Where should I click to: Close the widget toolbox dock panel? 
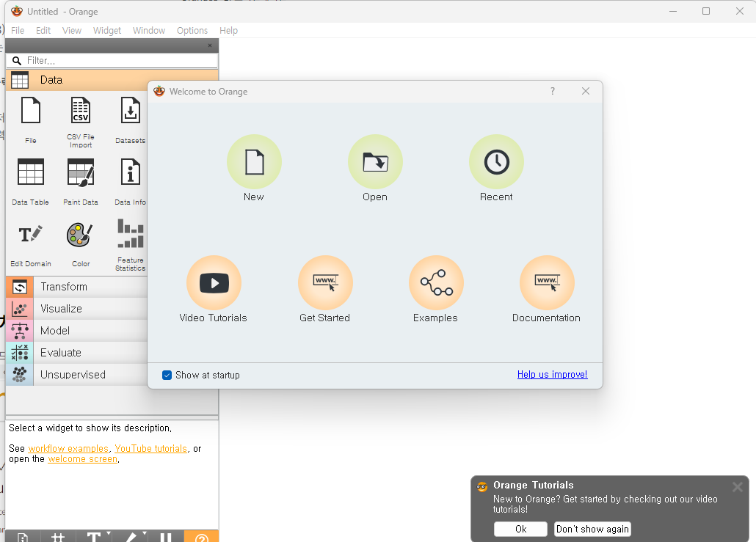[210, 45]
